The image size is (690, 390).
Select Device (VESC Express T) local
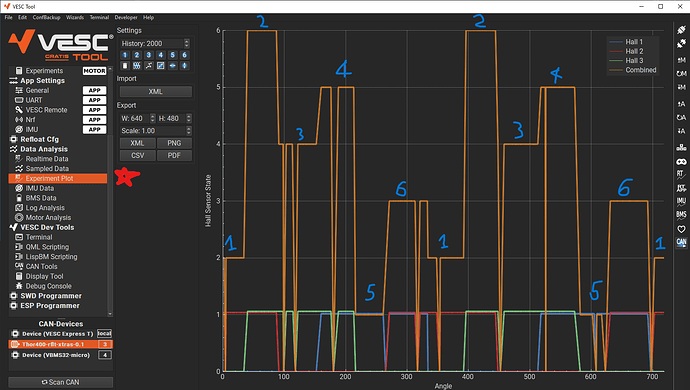pos(61,334)
